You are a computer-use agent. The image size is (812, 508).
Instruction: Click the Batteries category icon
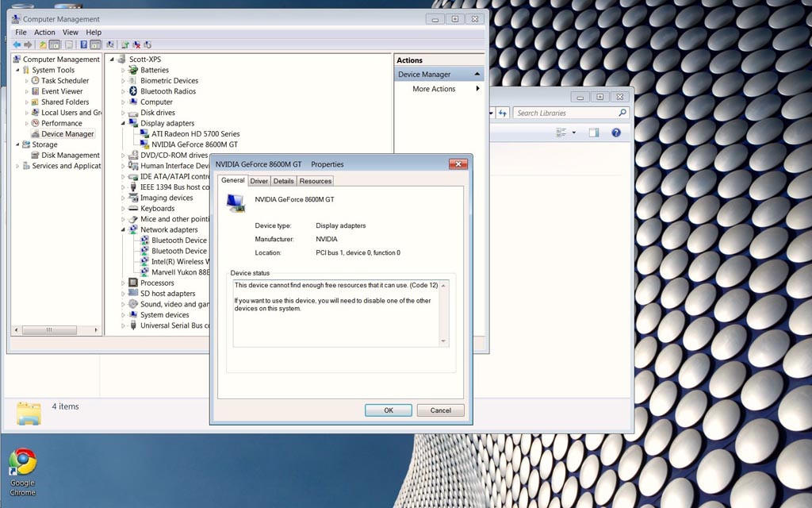133,70
